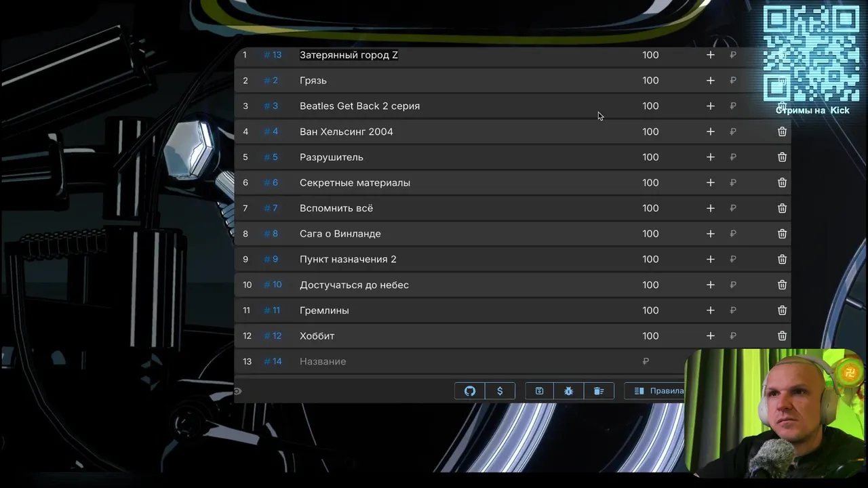Screen dimensions: 868x488
Task: Click the save lots icon
Action: click(540, 391)
